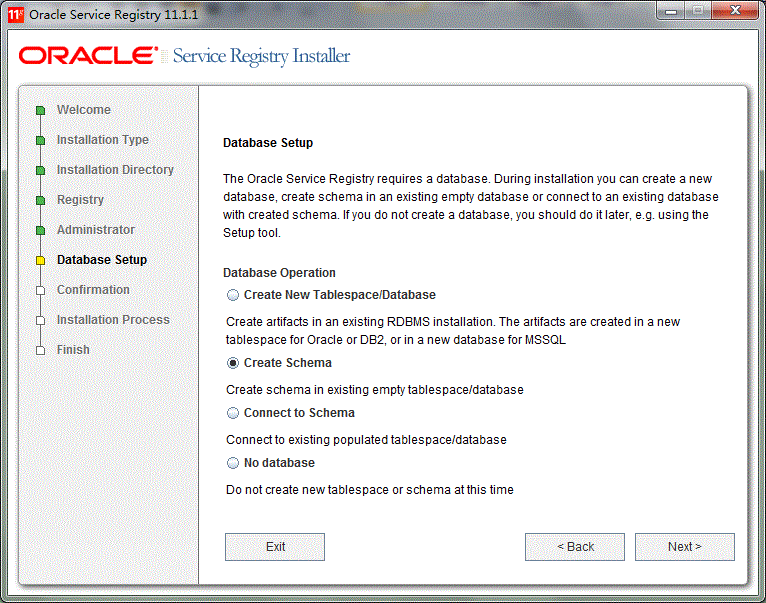
Task: Click the empty marker beside Finish
Action: click(x=41, y=351)
